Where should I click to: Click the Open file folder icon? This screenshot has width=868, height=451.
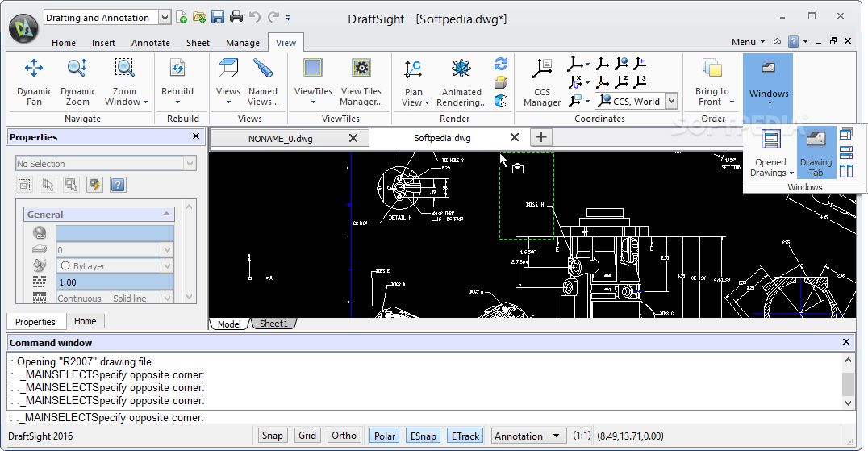[x=199, y=18]
